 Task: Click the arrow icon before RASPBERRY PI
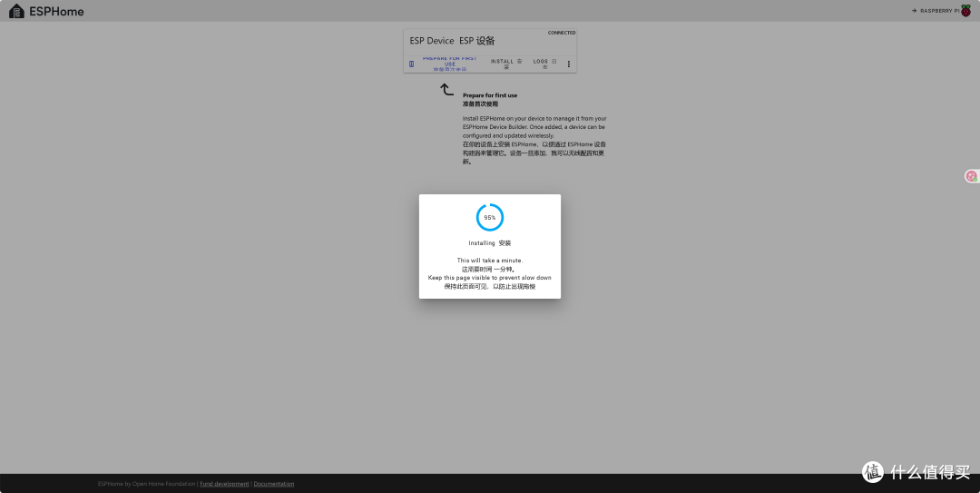(x=915, y=11)
